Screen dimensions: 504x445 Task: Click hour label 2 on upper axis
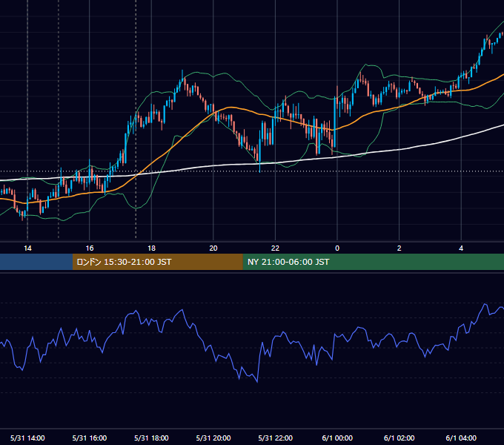[399, 248]
